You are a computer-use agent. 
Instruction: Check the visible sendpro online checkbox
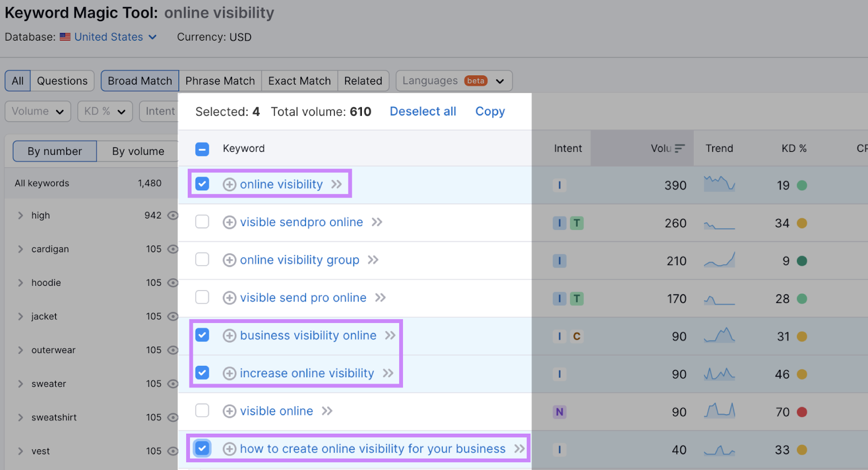[202, 222]
